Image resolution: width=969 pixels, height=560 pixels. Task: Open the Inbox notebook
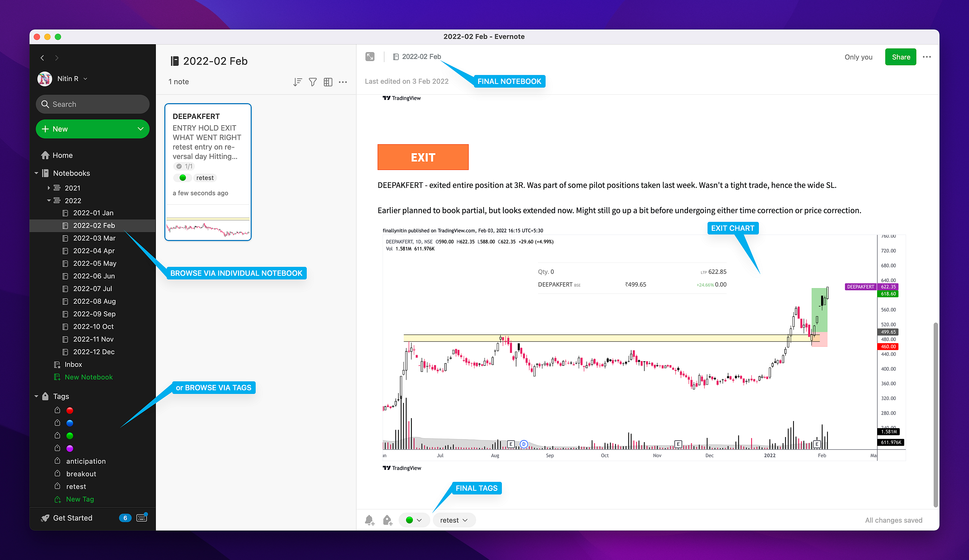point(73,364)
